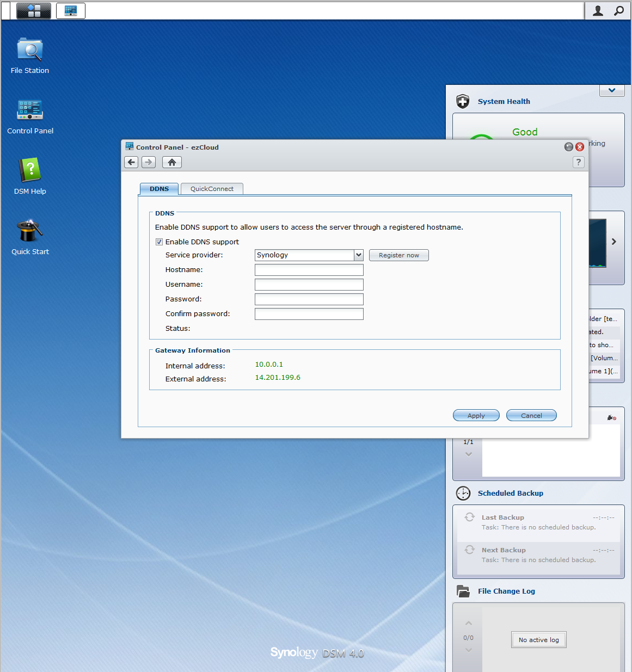Show next resource monitor page arrow
This screenshot has height=672, width=632.
[x=614, y=242]
